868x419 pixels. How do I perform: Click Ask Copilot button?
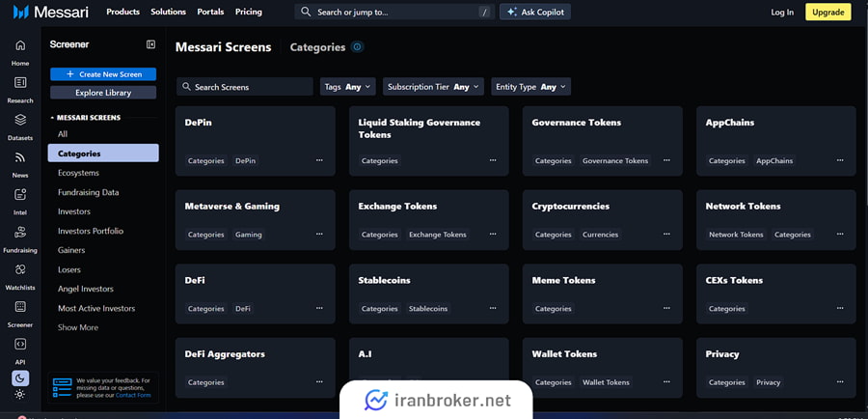pos(534,12)
